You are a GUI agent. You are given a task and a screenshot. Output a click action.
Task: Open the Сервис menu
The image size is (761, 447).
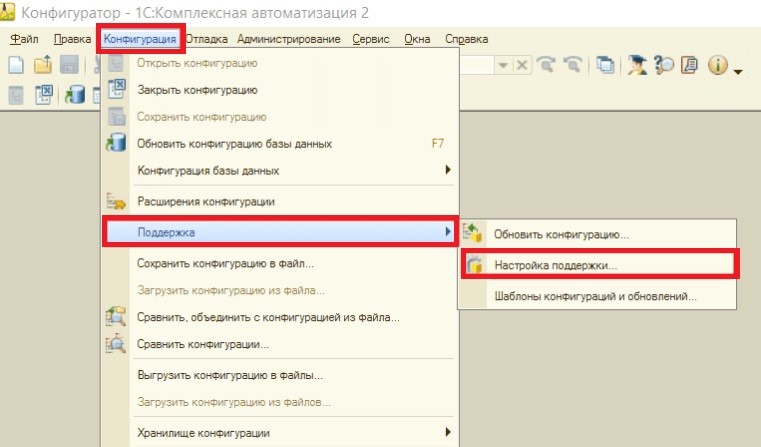(371, 39)
